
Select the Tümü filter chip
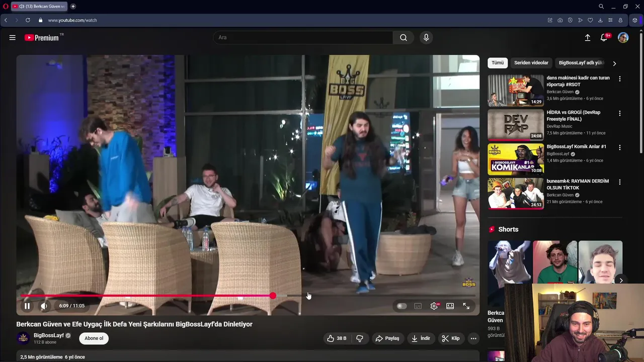click(x=498, y=63)
